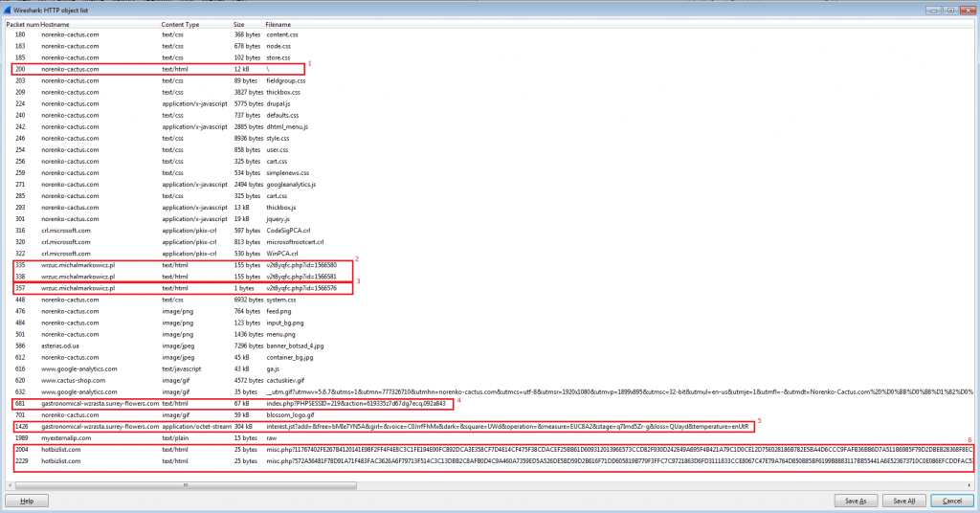Select packet 256 cart.css row
Screen dimensions: 980x513
(x=490, y=161)
